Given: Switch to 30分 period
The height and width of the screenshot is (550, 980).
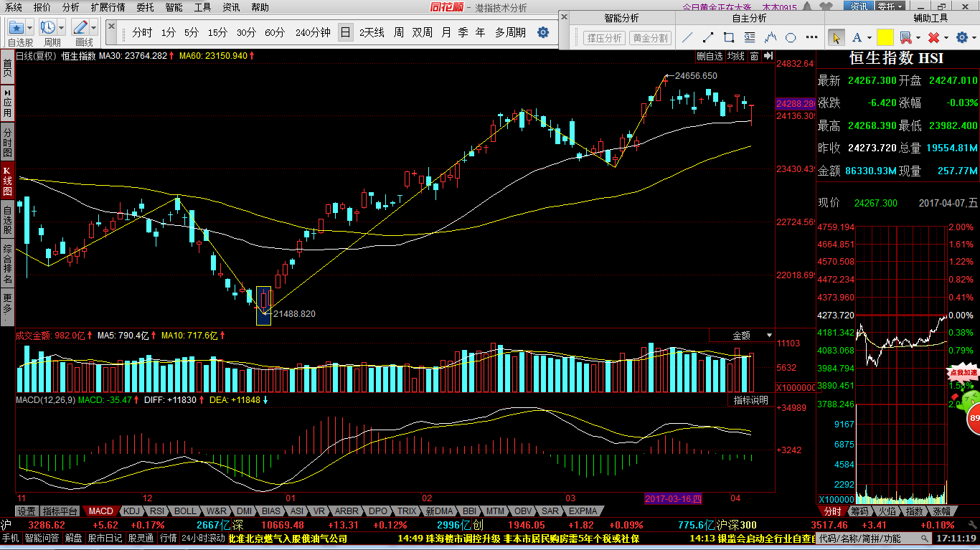Looking at the screenshot, I should [246, 32].
